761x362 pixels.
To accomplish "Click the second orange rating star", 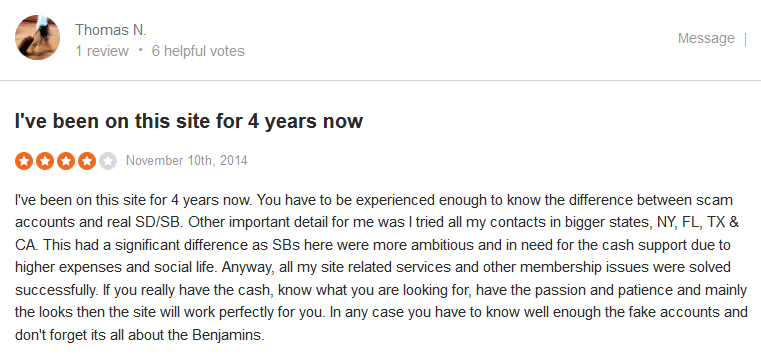I will coord(45,161).
